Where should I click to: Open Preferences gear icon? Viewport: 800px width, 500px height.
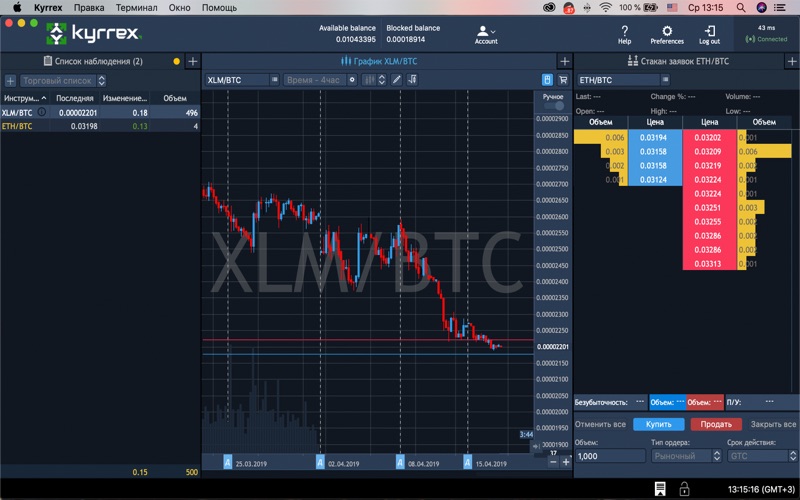point(667,34)
